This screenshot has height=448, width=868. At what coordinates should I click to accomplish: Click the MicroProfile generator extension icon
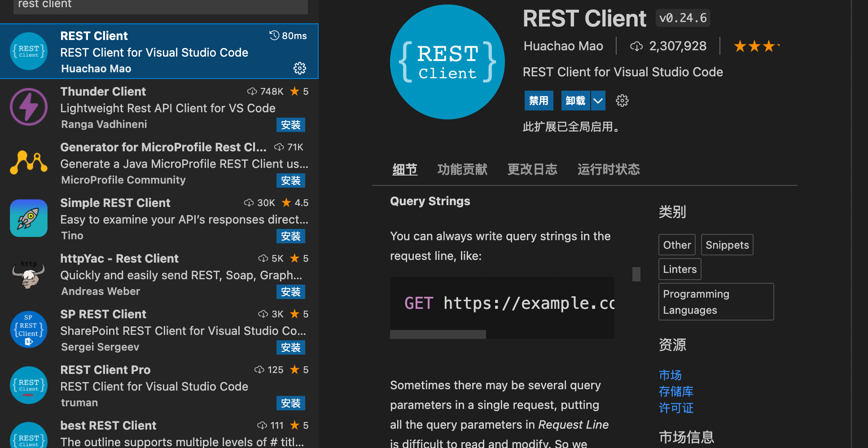tap(29, 163)
